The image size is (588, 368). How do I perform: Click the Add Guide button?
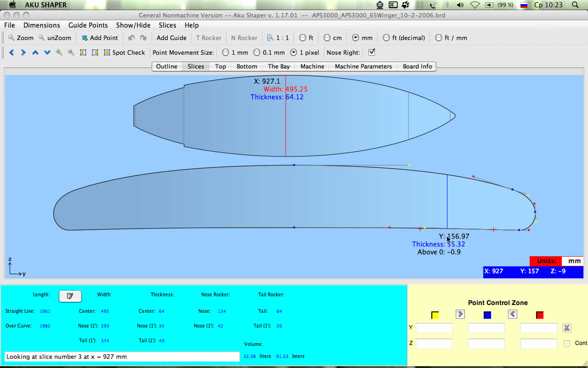click(171, 38)
